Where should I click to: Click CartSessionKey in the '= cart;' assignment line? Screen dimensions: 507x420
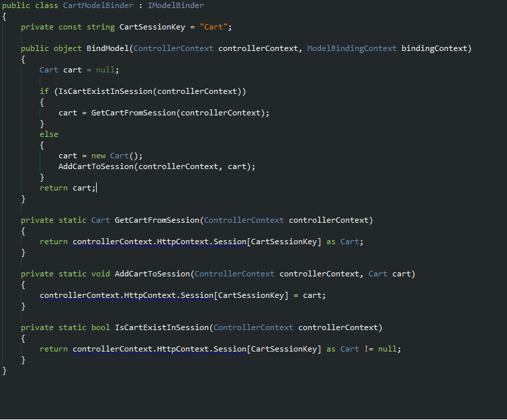click(x=251, y=295)
